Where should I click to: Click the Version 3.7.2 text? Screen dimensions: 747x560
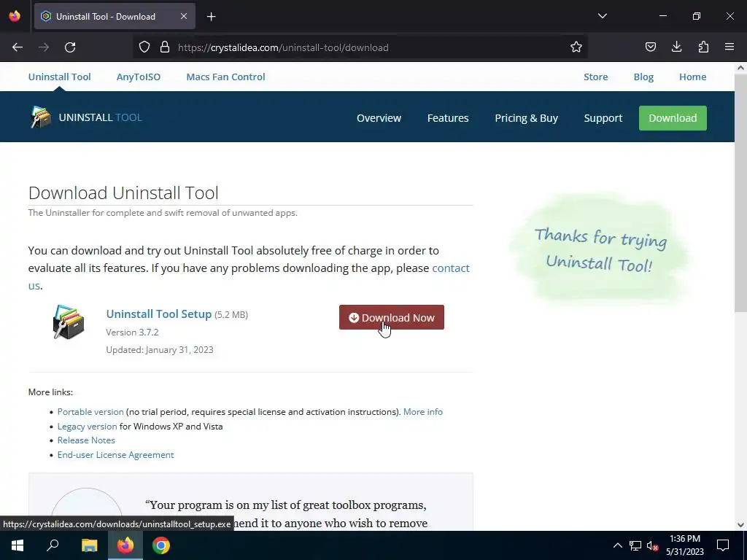[133, 332]
